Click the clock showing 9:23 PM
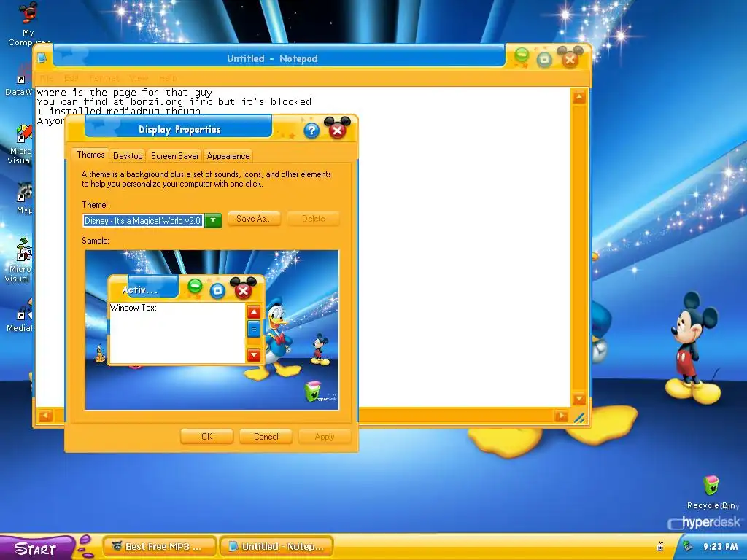 point(720,547)
